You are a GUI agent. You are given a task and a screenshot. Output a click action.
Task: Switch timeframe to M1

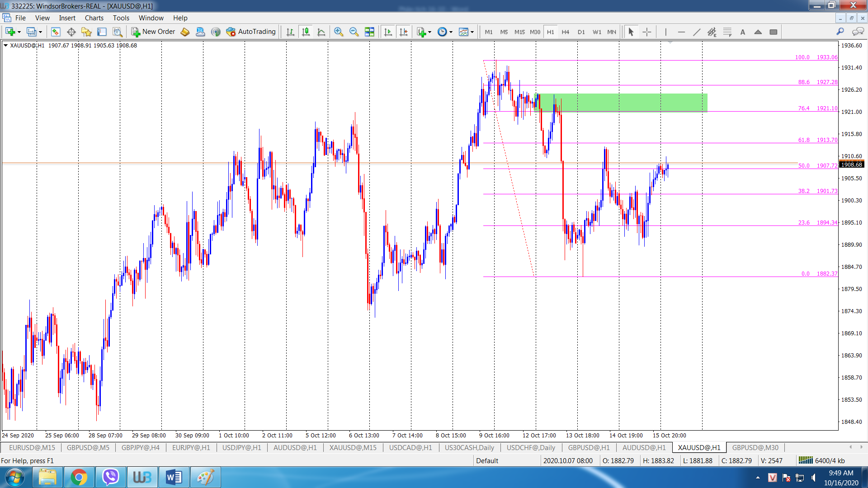(489, 32)
